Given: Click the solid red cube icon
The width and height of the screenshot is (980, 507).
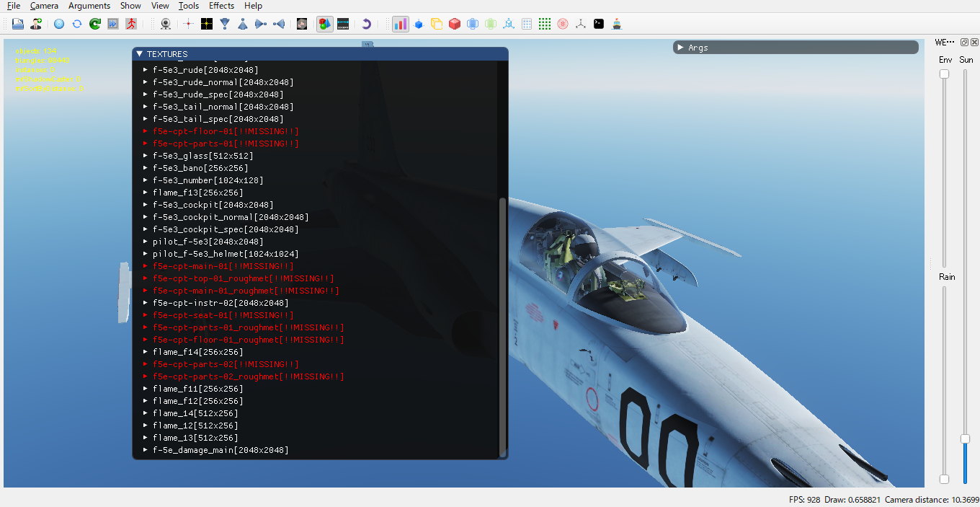Looking at the screenshot, I should (x=455, y=24).
